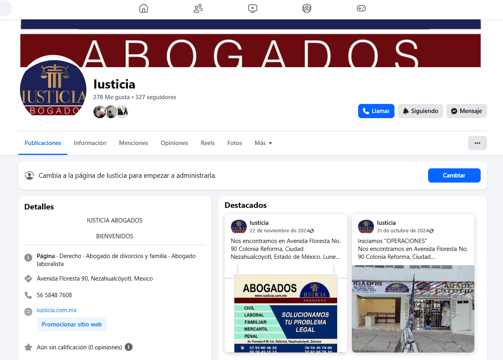Click the follower avatars under the page name
Viewport: 503px width, 360px height.
tap(111, 111)
